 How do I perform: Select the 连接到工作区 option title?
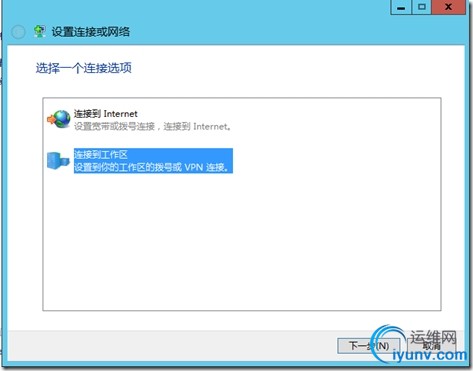tap(101, 154)
